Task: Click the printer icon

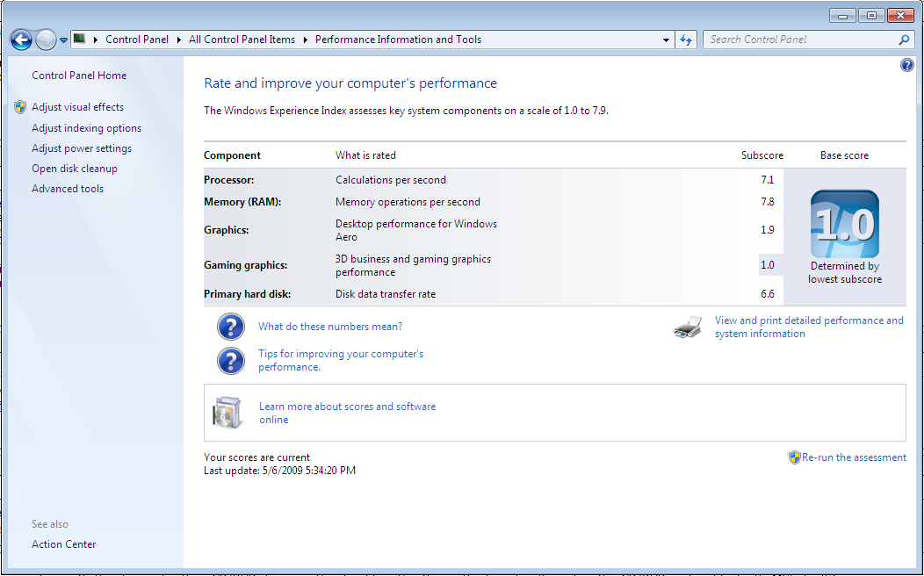Action: coord(688,328)
